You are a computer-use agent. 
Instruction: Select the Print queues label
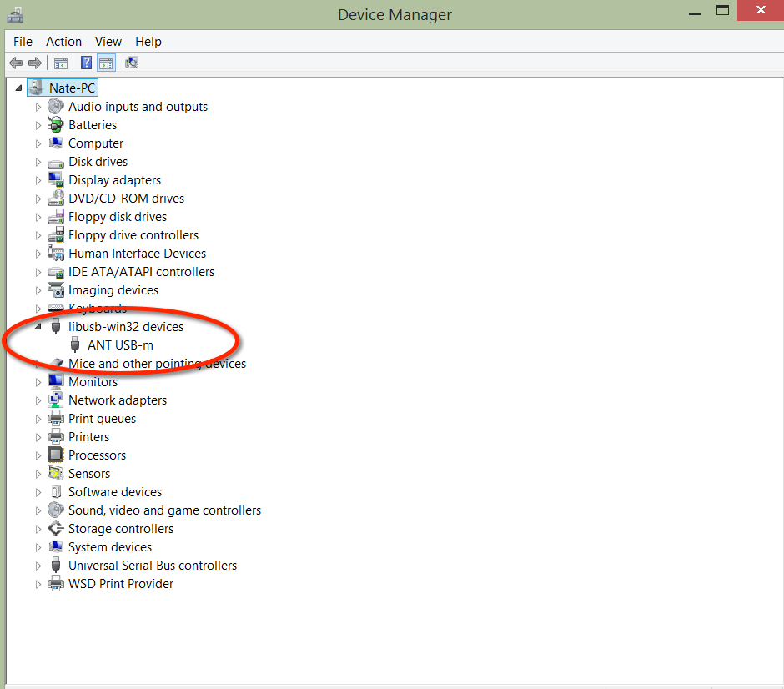102,419
